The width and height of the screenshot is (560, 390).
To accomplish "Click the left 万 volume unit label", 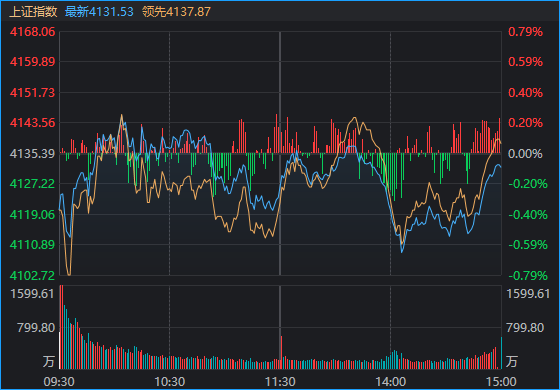I will click(x=49, y=361).
